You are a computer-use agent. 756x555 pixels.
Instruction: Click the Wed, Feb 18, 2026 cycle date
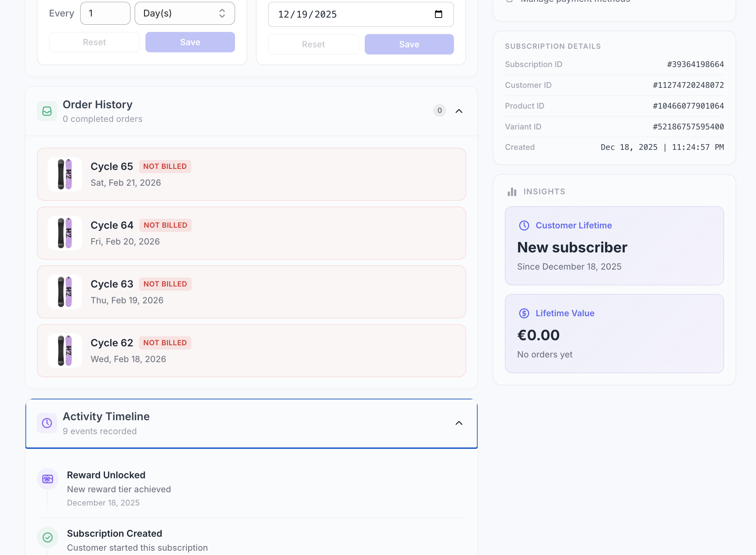coord(128,359)
